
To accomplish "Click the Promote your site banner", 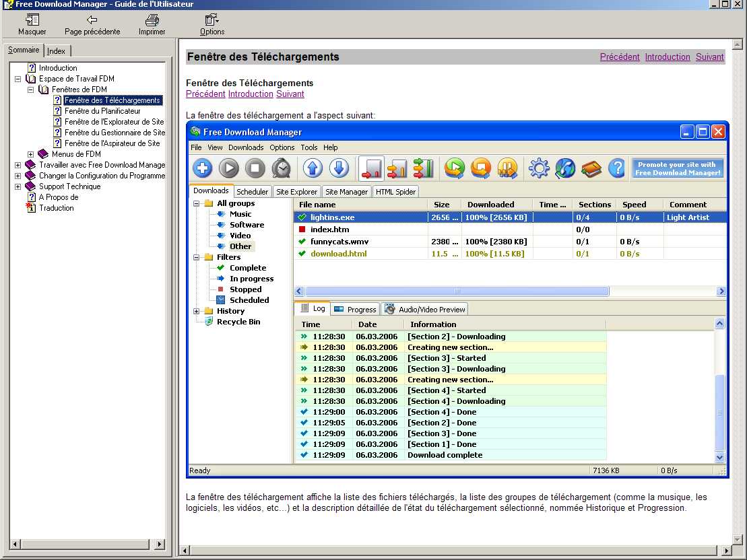I will [x=678, y=168].
